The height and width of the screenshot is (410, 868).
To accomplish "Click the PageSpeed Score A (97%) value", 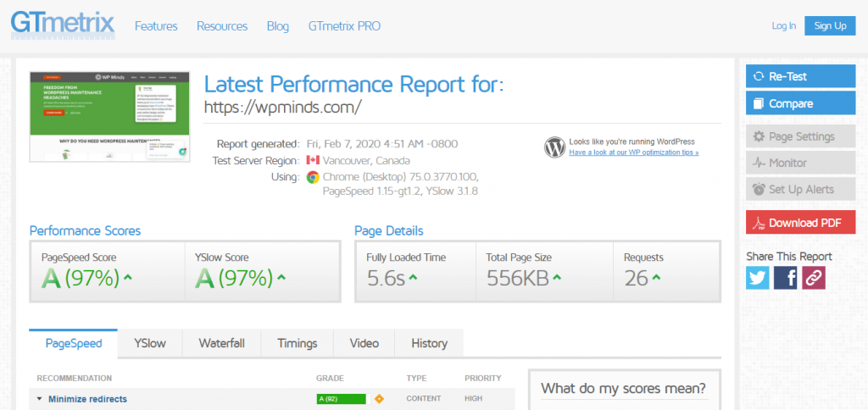I will 81,278.
